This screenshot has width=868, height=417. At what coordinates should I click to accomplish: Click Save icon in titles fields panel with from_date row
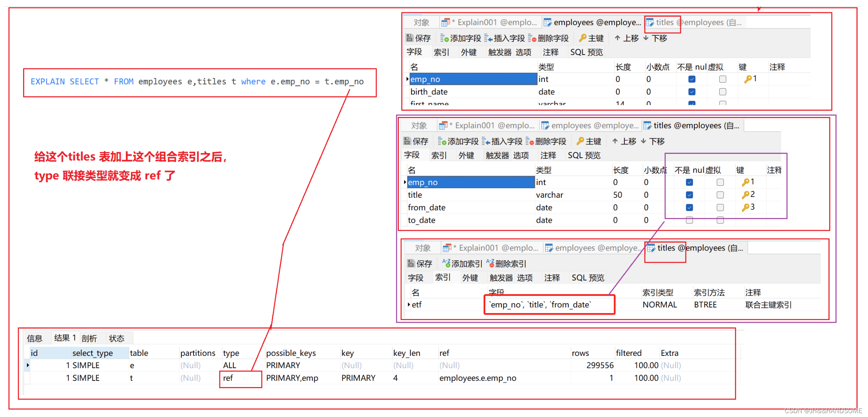(407, 141)
